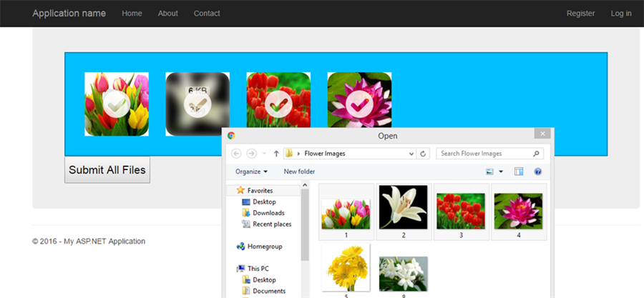The image size is (644, 298).
Task: Select Homegroup in navigation pane
Action: [265, 247]
